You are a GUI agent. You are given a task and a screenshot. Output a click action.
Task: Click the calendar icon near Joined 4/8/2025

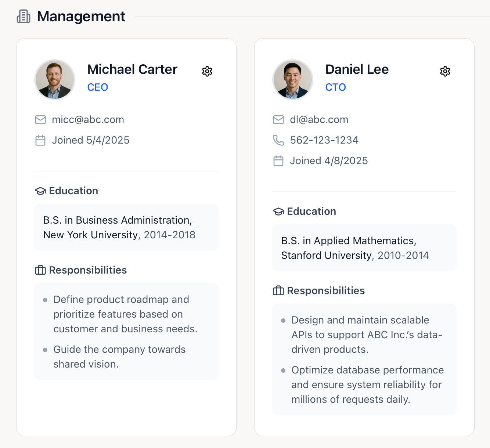tap(278, 160)
